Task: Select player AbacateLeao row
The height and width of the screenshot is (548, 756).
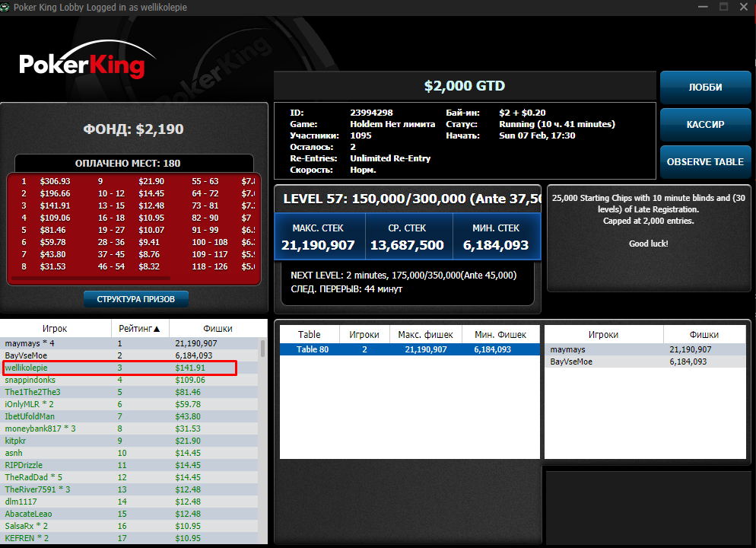Action: (x=129, y=514)
